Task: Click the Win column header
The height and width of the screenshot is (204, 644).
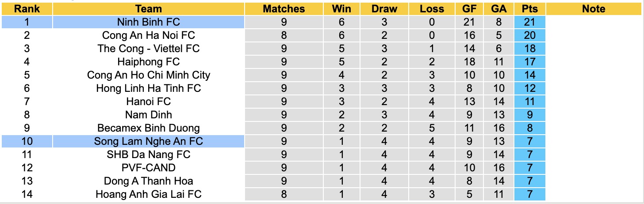Action: 341,9
